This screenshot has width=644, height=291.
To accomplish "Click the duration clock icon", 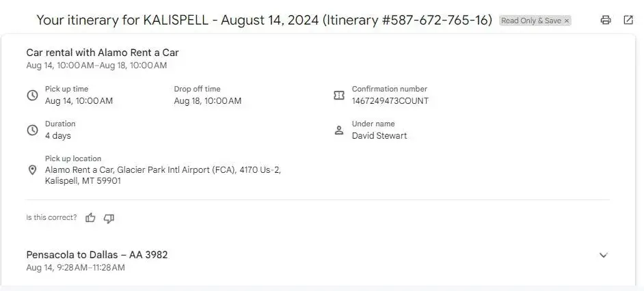I will coord(32,130).
